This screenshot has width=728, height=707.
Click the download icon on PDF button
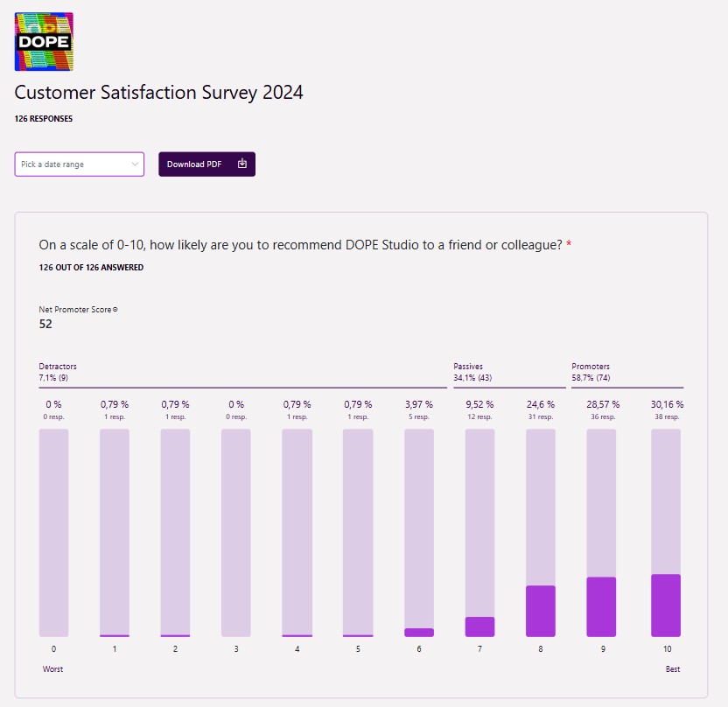[241, 164]
